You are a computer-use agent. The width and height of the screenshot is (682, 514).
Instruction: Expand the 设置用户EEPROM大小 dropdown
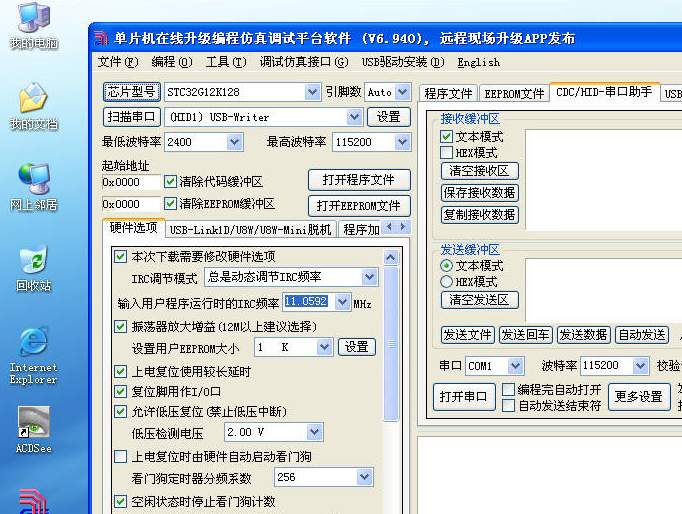324,347
